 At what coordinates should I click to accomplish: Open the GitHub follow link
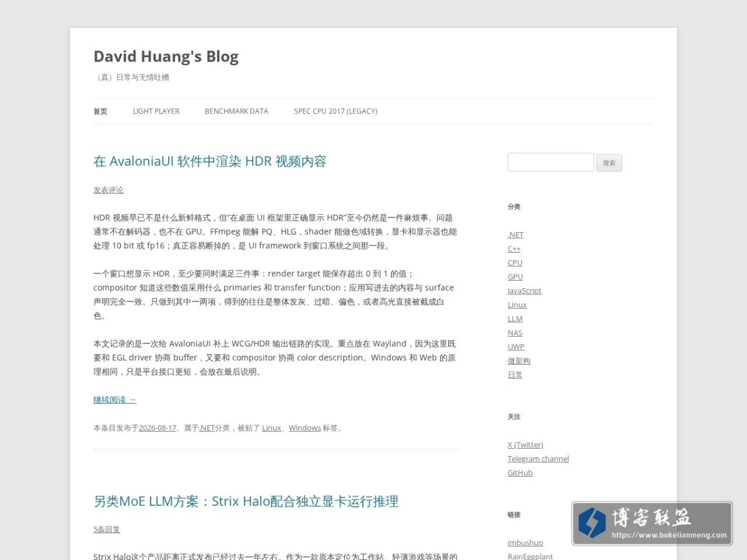[x=520, y=473]
